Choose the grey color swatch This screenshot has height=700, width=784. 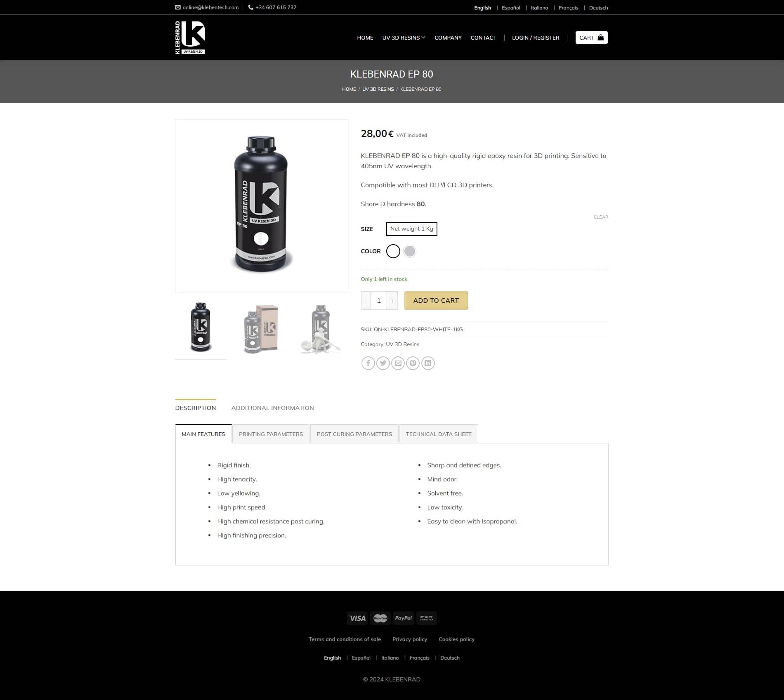pyautogui.click(x=410, y=251)
